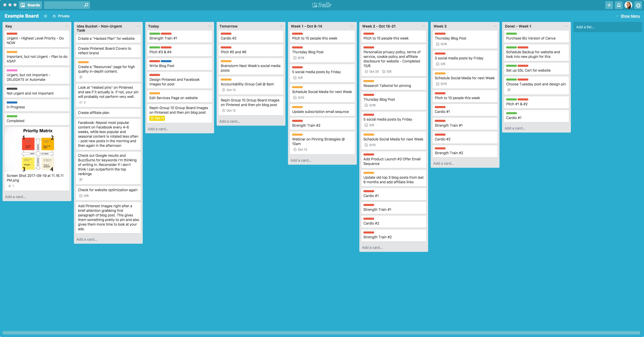Click 6/16 checklist badge on Week 1 Thursday Blog Post
644x337 pixels.
click(x=299, y=58)
